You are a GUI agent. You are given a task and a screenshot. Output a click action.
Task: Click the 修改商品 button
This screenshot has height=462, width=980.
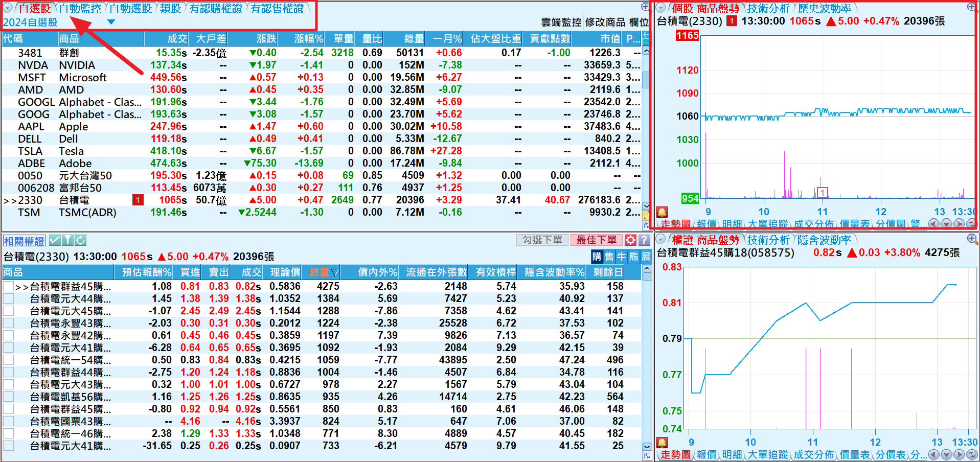(x=605, y=22)
